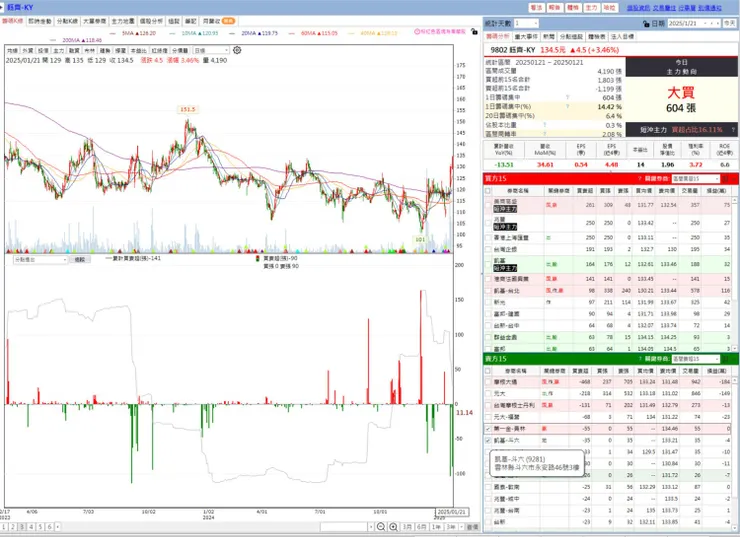Click first icon right of 買方15 dropdown

pos(725,178)
